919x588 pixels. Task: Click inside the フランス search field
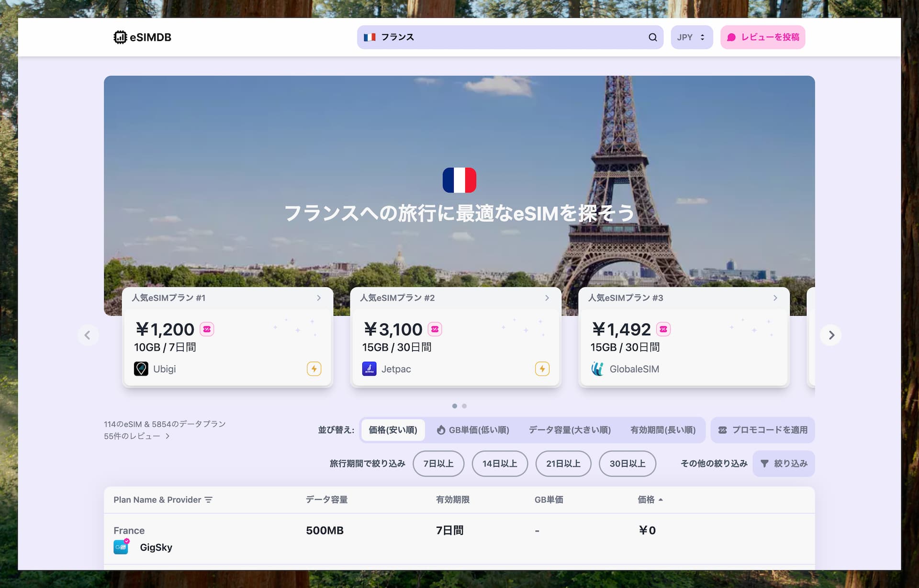click(479, 37)
